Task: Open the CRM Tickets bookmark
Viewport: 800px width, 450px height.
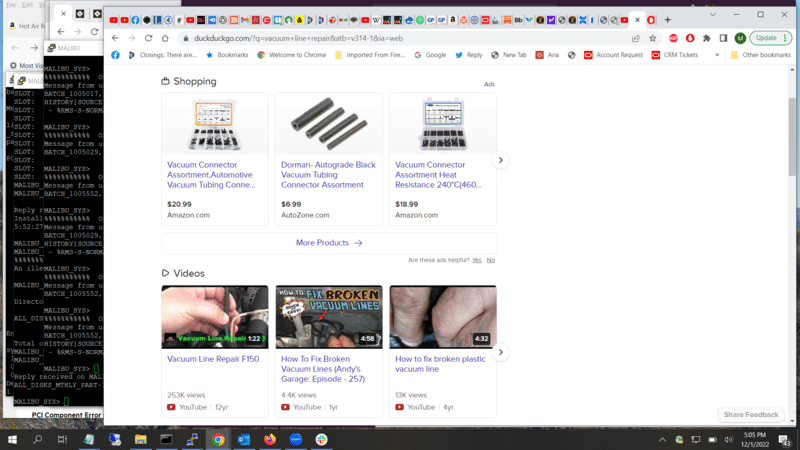Action: tap(674, 55)
